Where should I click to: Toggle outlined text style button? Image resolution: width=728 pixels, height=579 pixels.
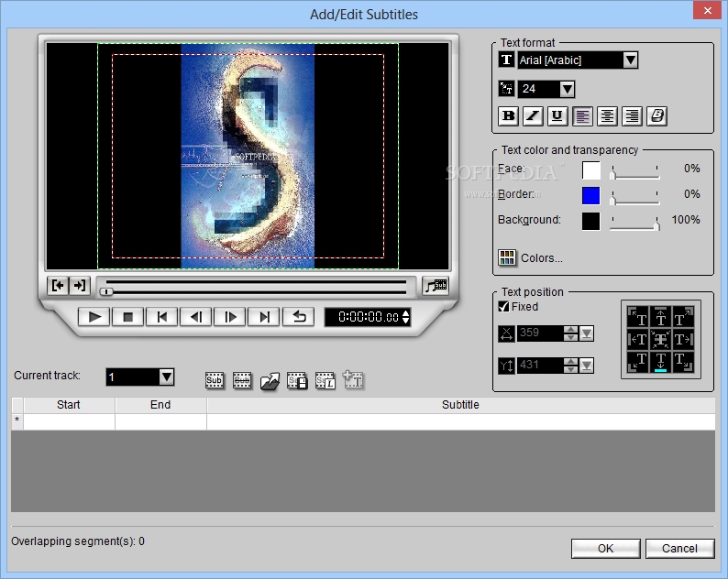(x=656, y=116)
